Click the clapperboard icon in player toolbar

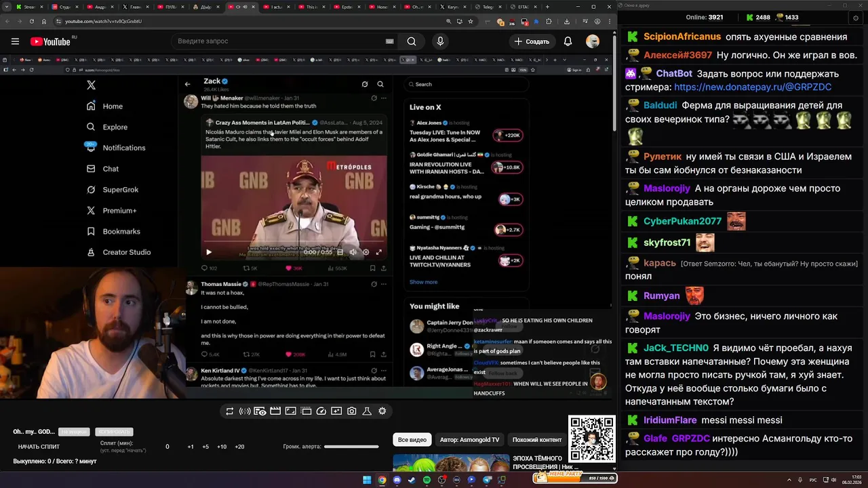[275, 411]
